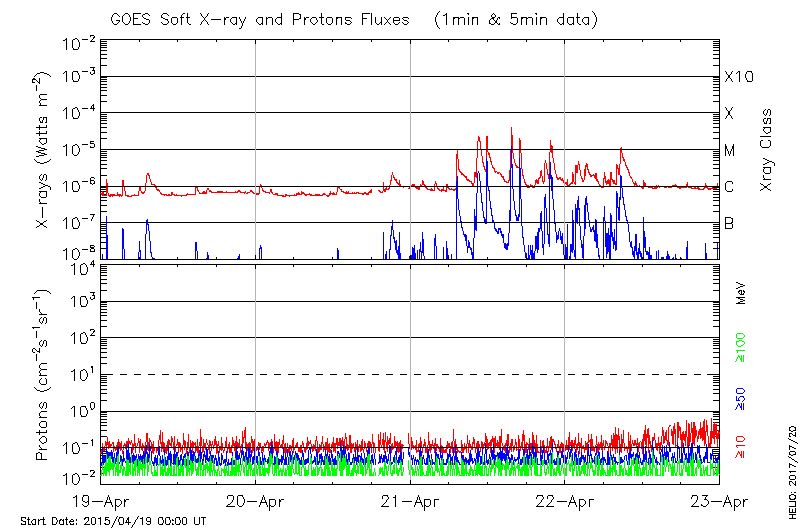Click the B class label
The image size is (800, 530).
(x=729, y=223)
